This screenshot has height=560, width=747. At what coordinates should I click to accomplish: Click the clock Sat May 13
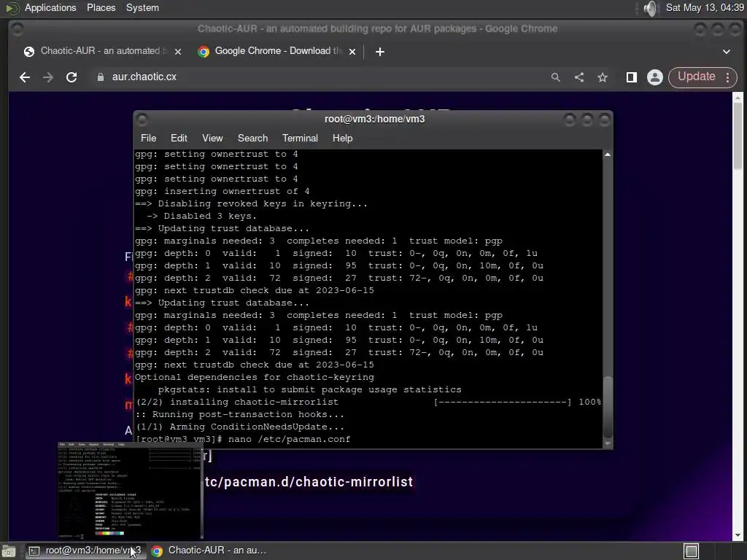click(x=705, y=7)
